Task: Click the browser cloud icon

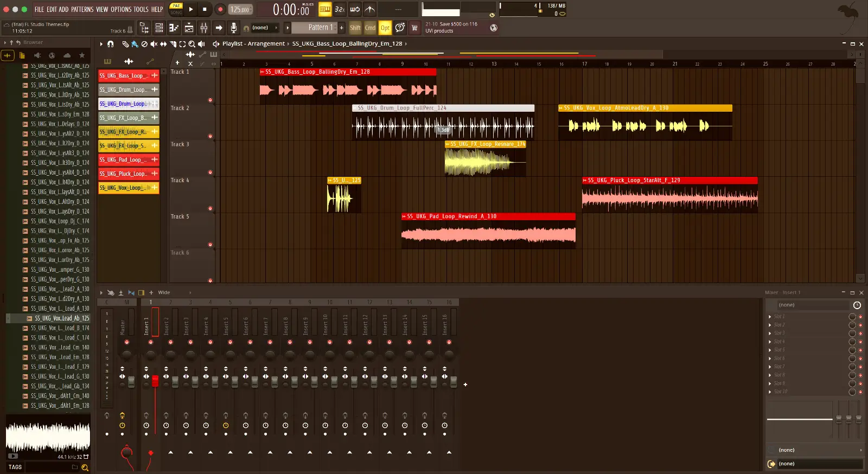Action: click(67, 55)
